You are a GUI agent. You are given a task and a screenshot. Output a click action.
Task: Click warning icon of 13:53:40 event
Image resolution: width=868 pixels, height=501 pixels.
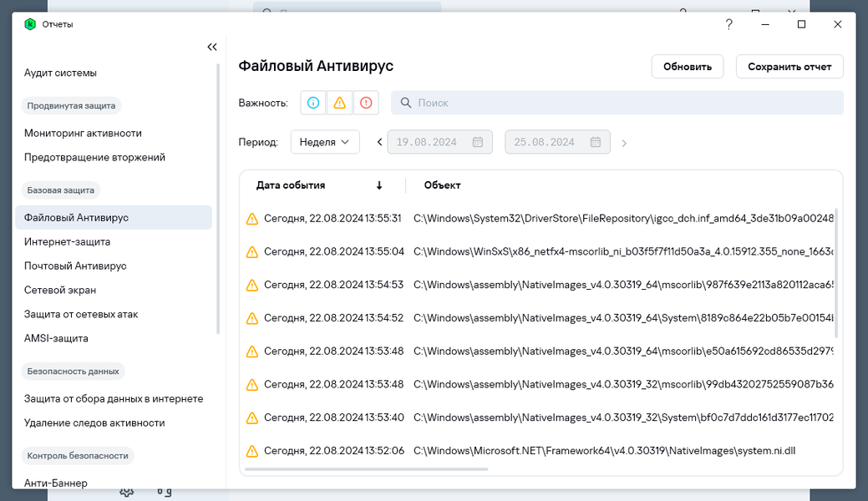click(251, 418)
